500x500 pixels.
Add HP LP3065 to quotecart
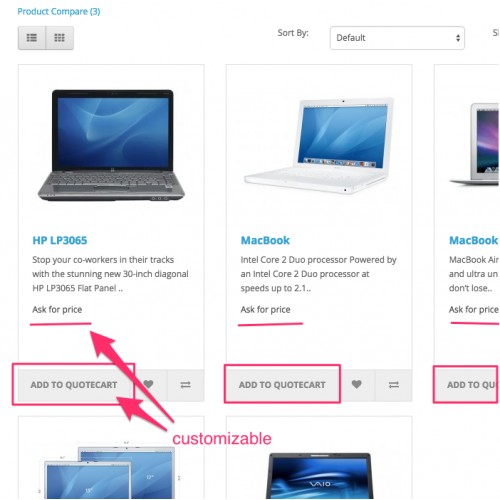74,385
